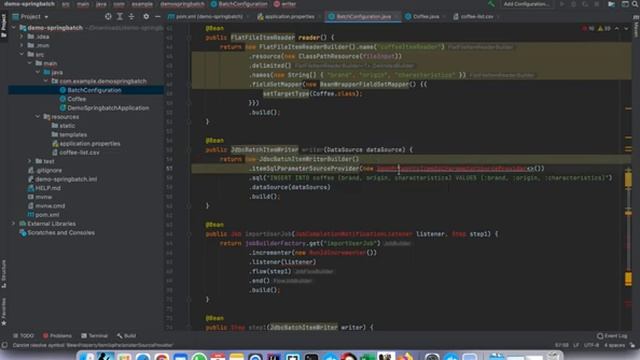
Task: Click the Run play icon in toolbar
Action: point(562,4)
